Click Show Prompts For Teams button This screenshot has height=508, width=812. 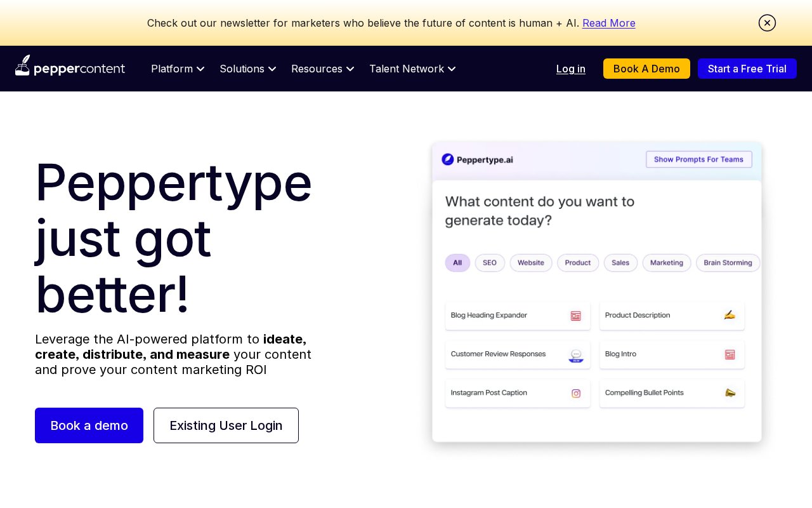(x=699, y=159)
